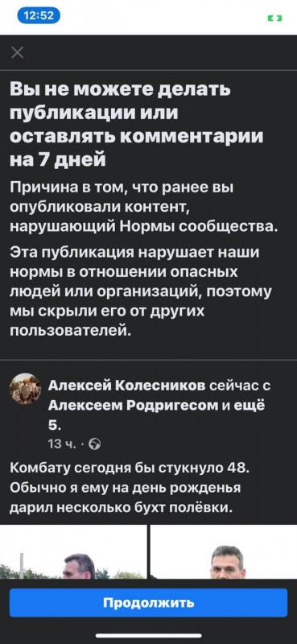Tap the 'на 7 дней' restriction heading
The image size is (297, 644).
(x=58, y=158)
